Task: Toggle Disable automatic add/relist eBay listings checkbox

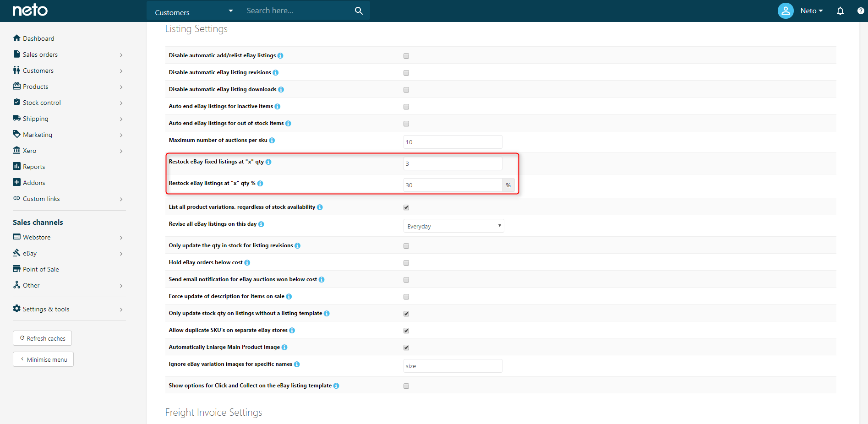Action: pyautogui.click(x=406, y=56)
